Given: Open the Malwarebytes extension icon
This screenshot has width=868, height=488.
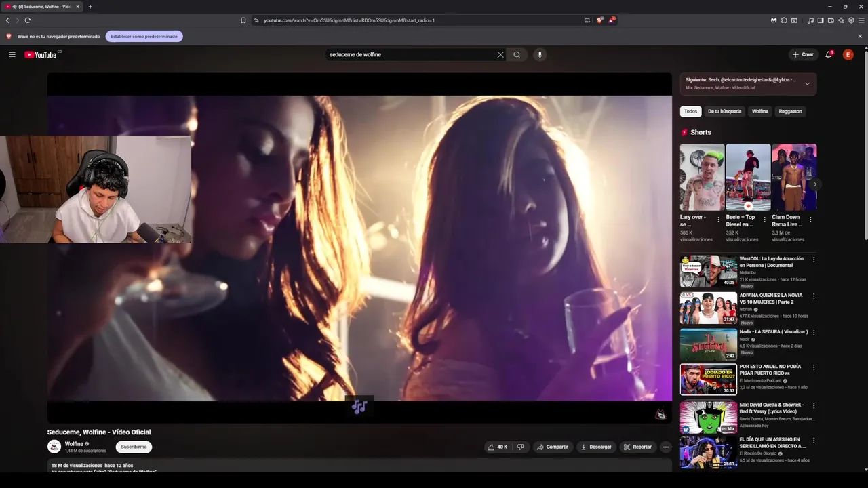Looking at the screenshot, I should 774,20.
